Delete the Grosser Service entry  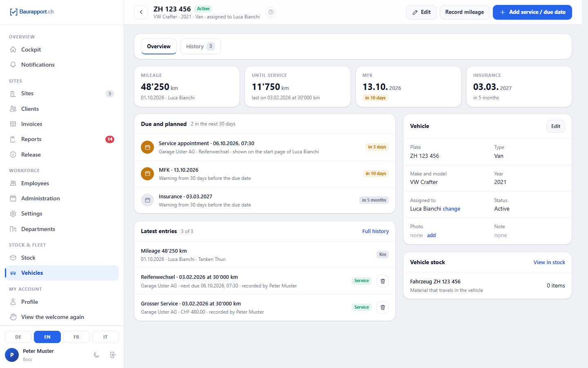[383, 307]
